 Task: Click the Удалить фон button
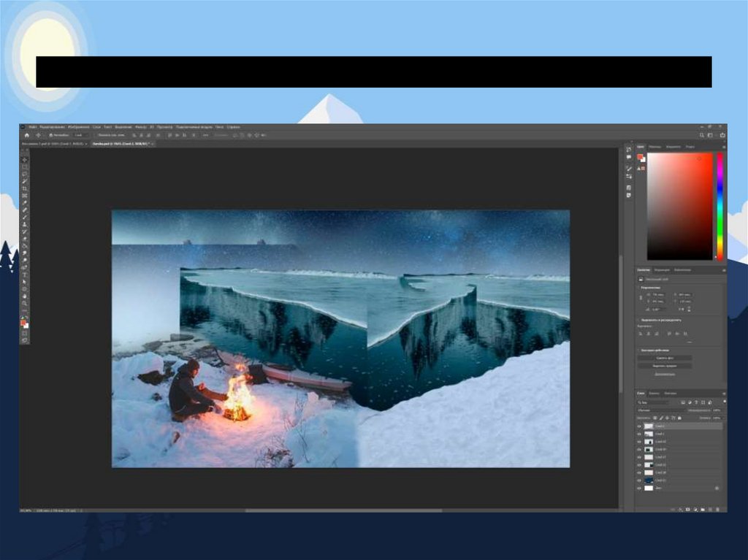coord(665,358)
